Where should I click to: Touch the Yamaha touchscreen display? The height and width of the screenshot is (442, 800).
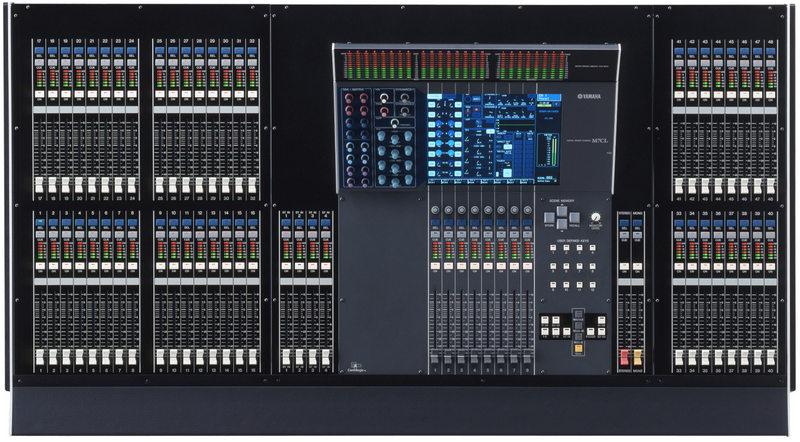494,138
